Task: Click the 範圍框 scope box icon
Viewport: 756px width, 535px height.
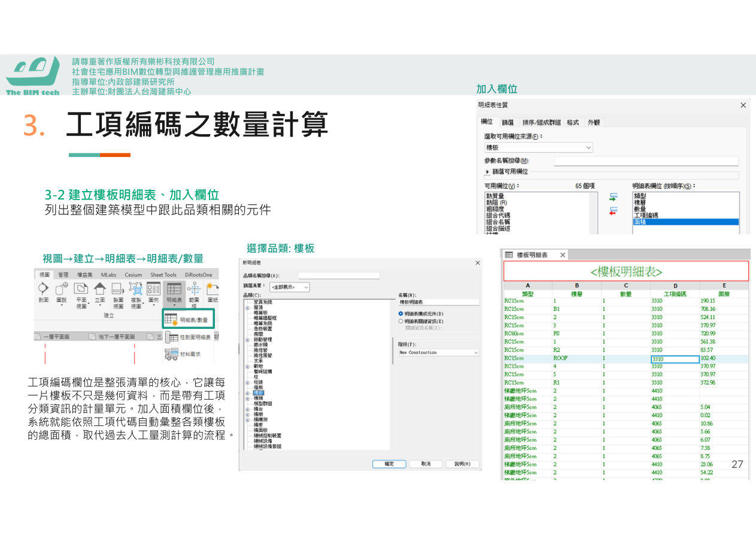Action: 194,289
